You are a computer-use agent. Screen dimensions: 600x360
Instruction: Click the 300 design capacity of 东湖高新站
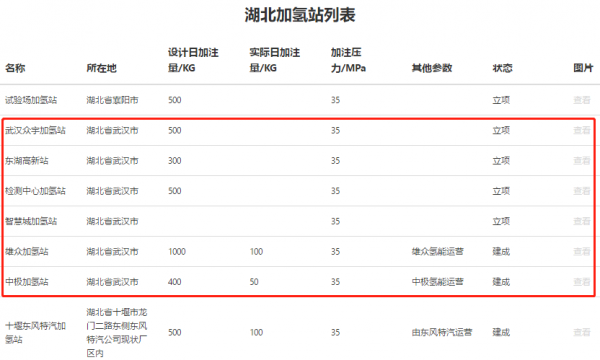[x=174, y=161]
